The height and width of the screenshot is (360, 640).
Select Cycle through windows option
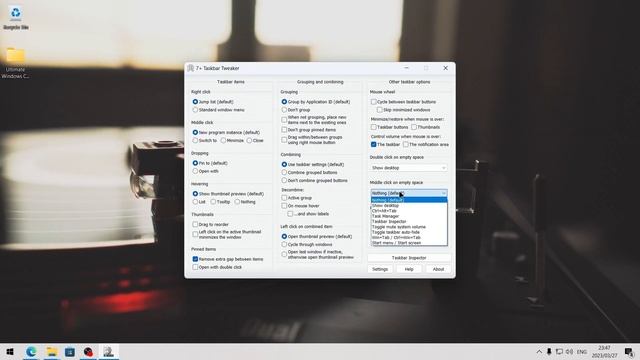[307, 244]
